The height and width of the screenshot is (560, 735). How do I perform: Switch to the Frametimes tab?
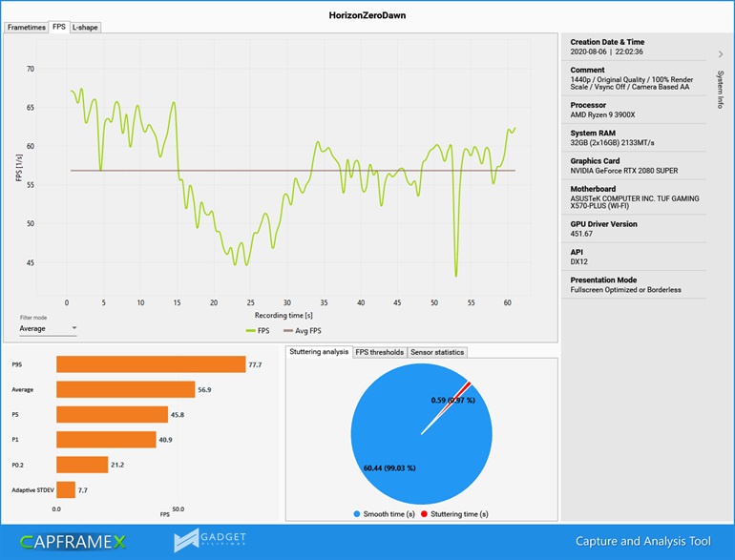coord(26,28)
